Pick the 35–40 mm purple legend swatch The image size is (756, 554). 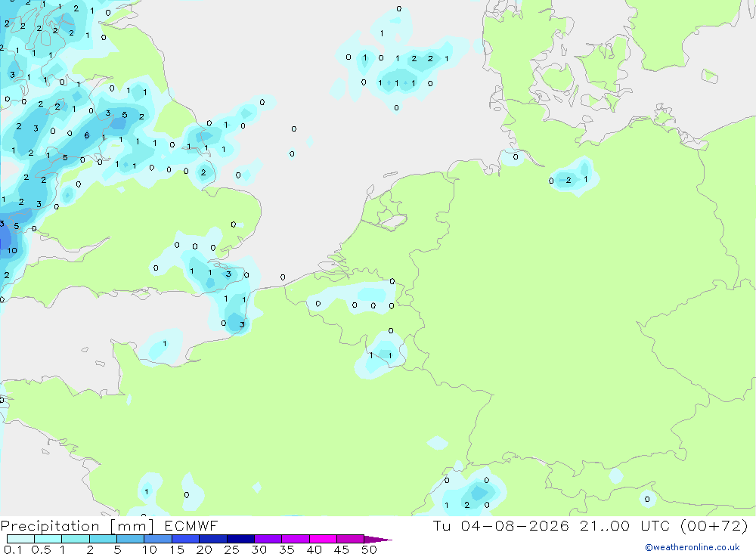pyautogui.click(x=296, y=539)
